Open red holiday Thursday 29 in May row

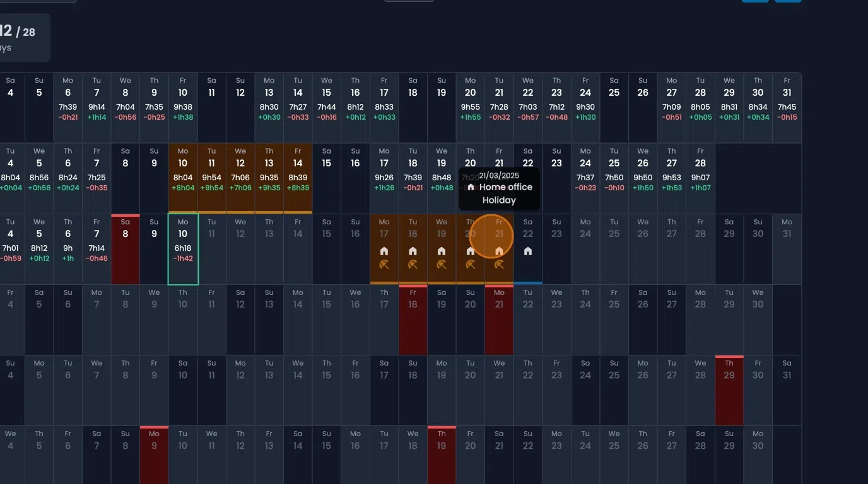(x=729, y=390)
